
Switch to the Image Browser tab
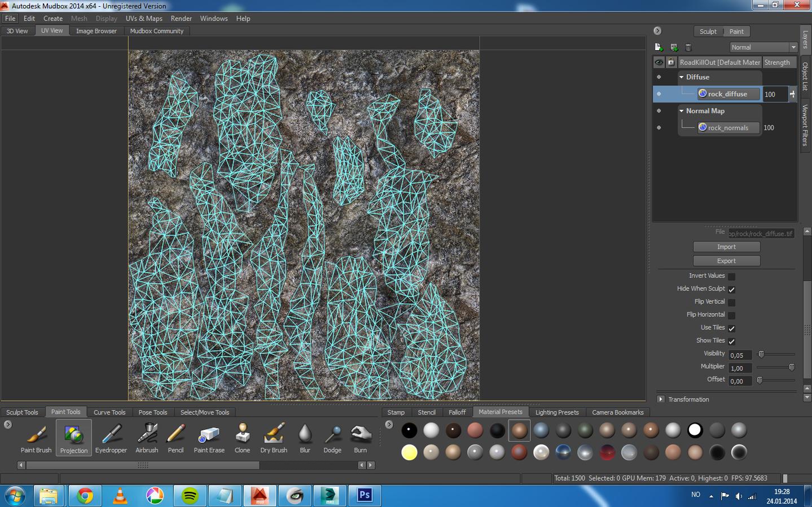96,31
